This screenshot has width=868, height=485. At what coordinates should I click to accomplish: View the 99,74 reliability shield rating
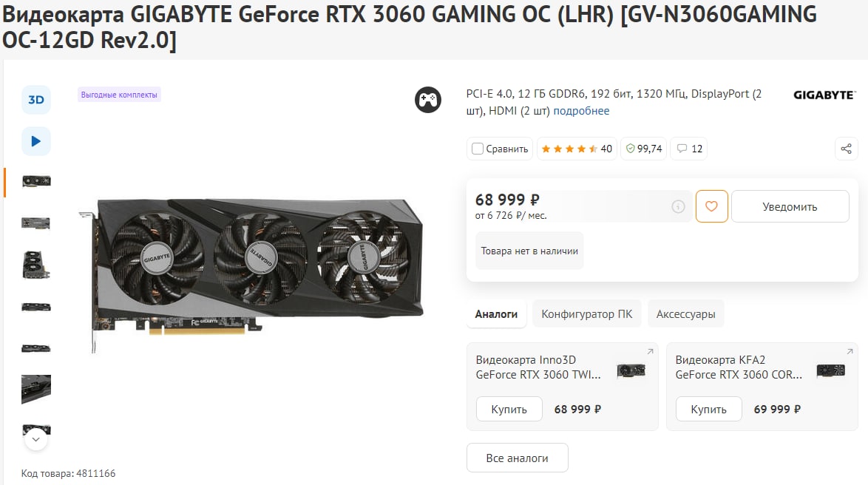click(644, 149)
